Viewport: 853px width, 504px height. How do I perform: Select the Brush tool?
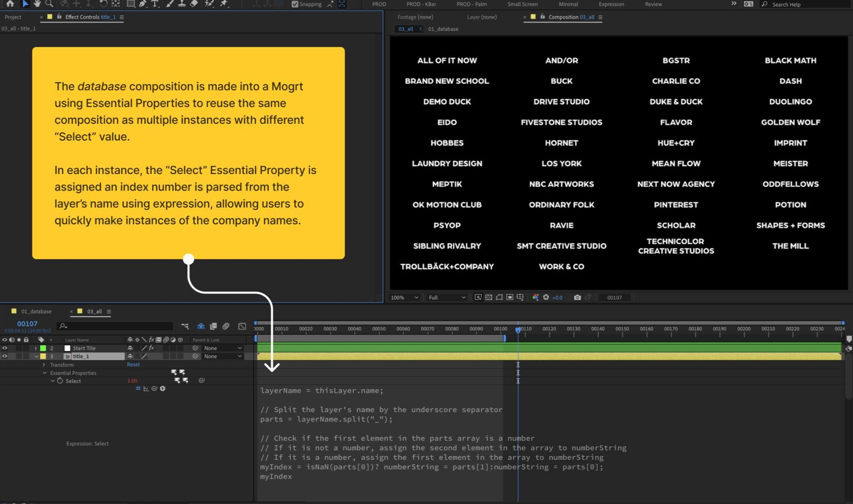(x=170, y=4)
